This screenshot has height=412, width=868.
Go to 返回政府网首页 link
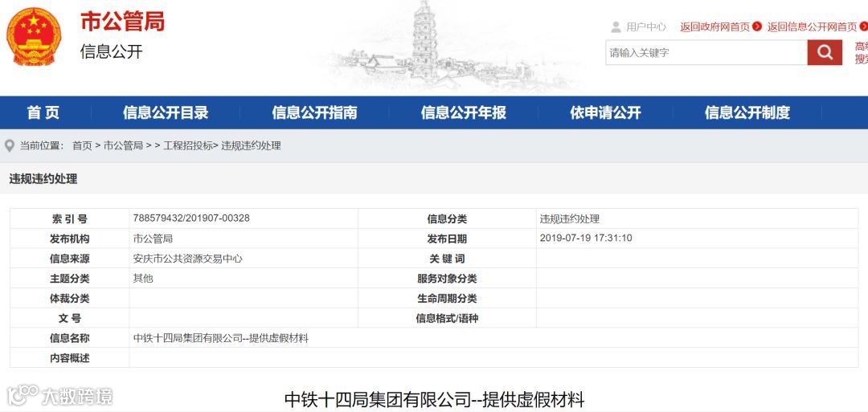click(715, 27)
